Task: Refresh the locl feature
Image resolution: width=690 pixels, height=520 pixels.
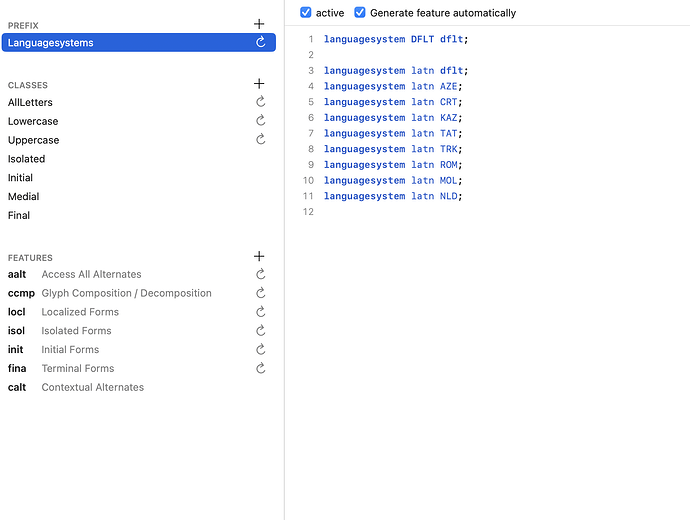Action: [261, 312]
